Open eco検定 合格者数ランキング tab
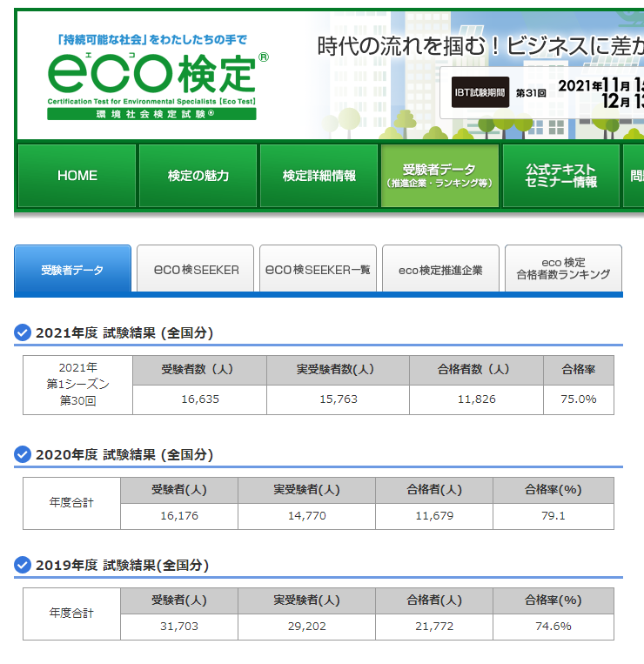This screenshot has height=664, width=644. click(x=563, y=269)
